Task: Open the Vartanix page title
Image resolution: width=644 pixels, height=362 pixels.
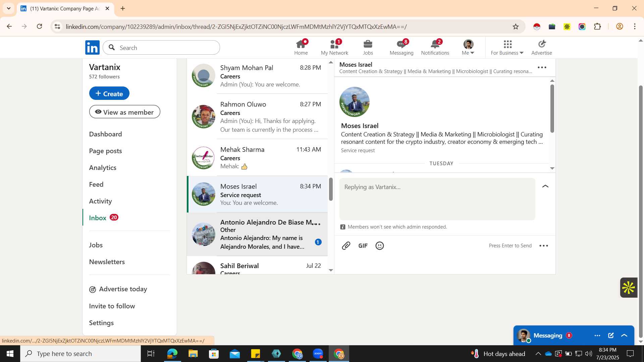Action: tap(105, 67)
